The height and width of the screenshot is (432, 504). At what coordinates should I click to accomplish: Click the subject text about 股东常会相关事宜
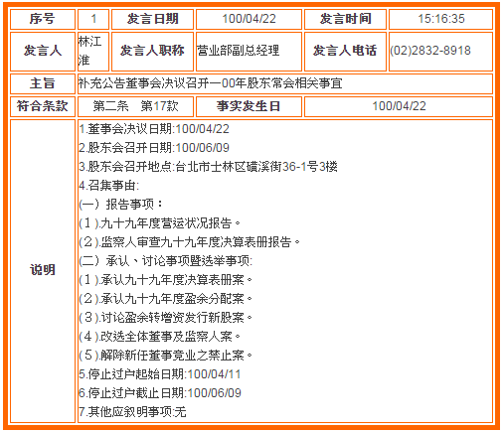(x=210, y=83)
